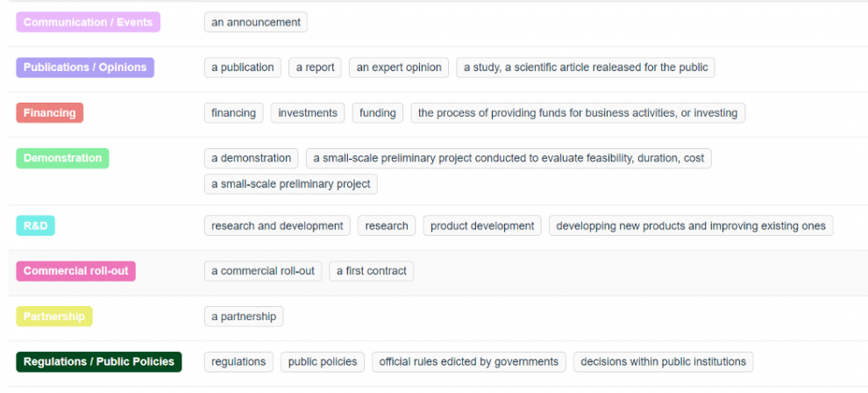Select the Publications / Opinions label
Screen dimensions: 868x393
tap(85, 68)
